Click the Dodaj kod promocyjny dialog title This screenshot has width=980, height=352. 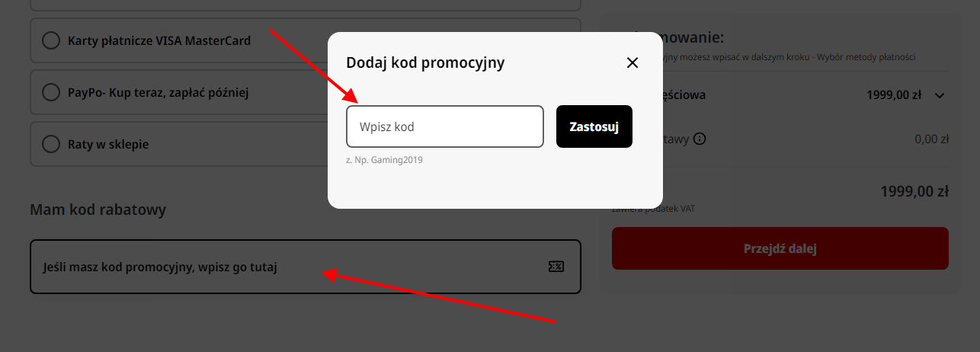(x=425, y=62)
